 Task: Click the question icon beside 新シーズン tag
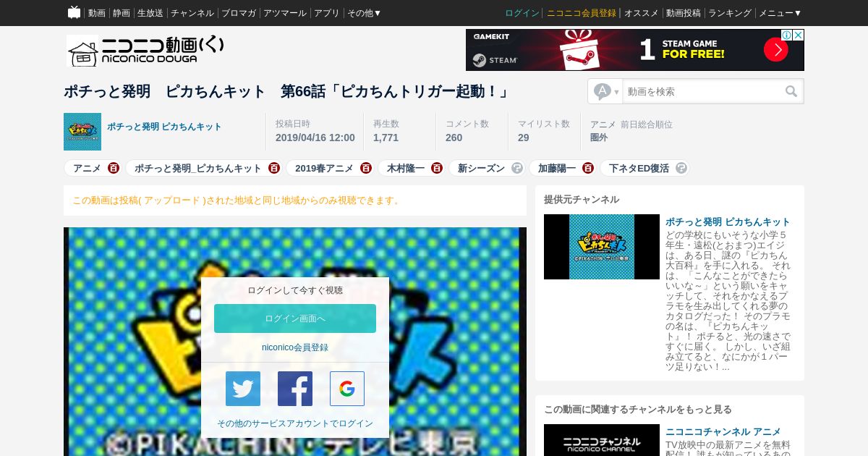coord(517,168)
